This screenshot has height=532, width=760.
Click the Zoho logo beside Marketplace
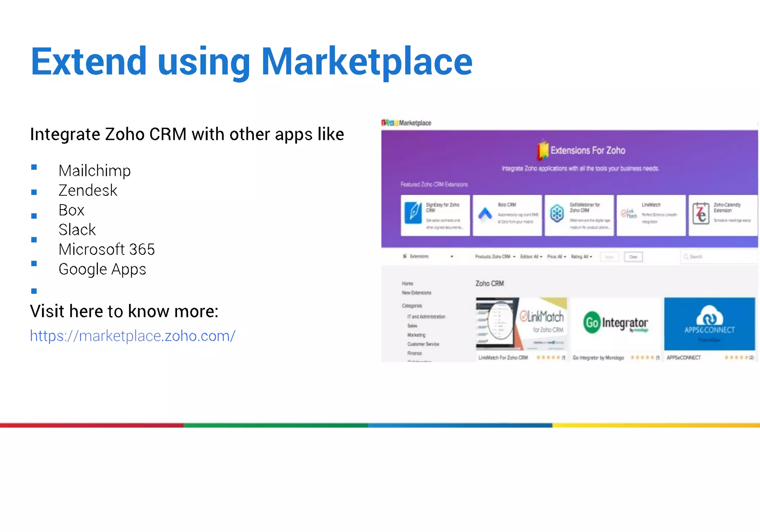389,123
